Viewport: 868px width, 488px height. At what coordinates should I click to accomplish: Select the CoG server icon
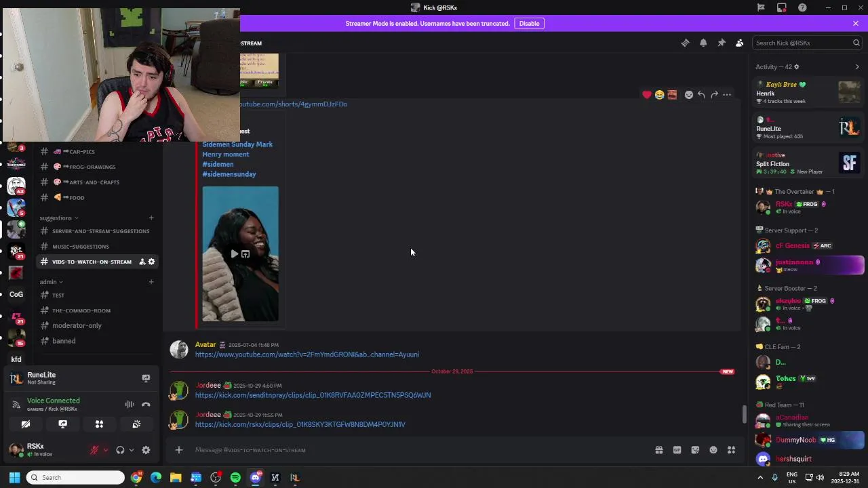point(16,294)
